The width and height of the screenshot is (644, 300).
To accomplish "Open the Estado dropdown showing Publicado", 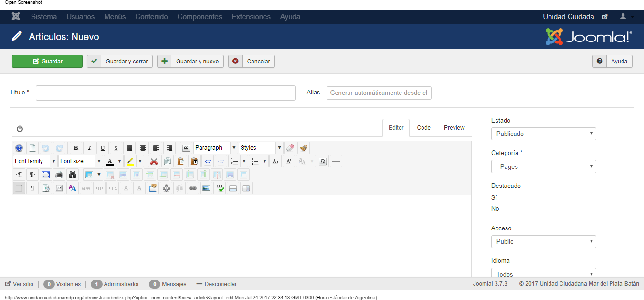I will 544,134.
